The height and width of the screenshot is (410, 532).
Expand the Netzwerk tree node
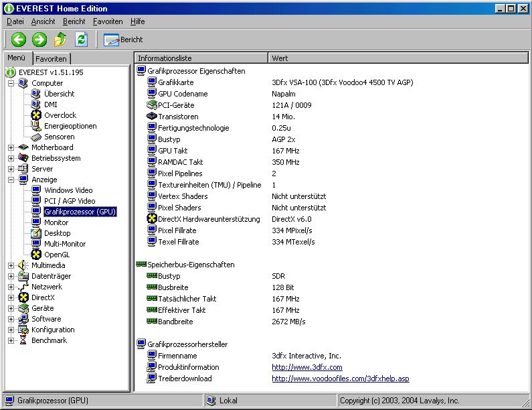(11, 287)
